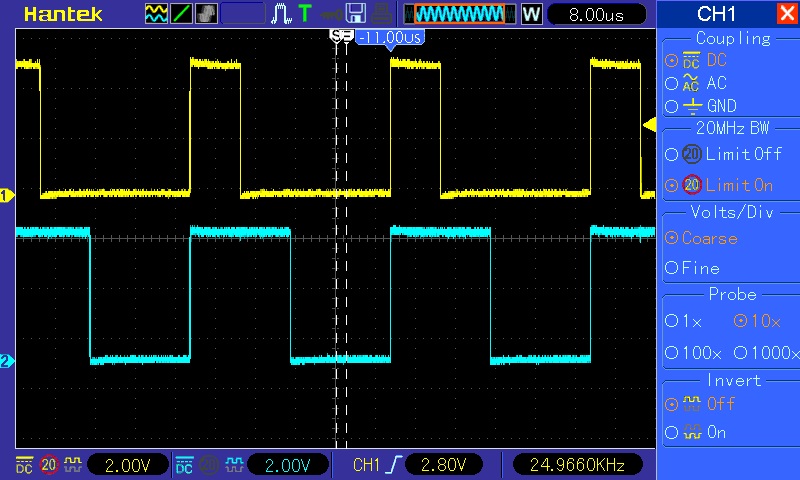Screen dimensions: 800x480
Task: Click the Invert section heading
Action: [734, 380]
